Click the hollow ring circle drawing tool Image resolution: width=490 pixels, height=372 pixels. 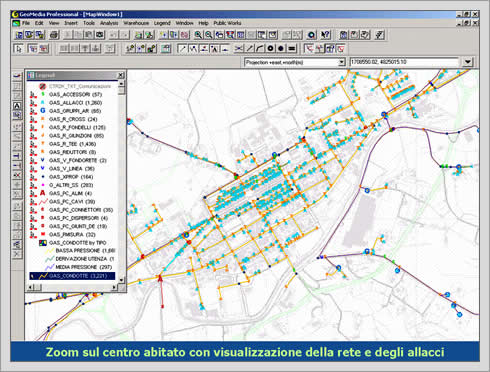(x=271, y=49)
